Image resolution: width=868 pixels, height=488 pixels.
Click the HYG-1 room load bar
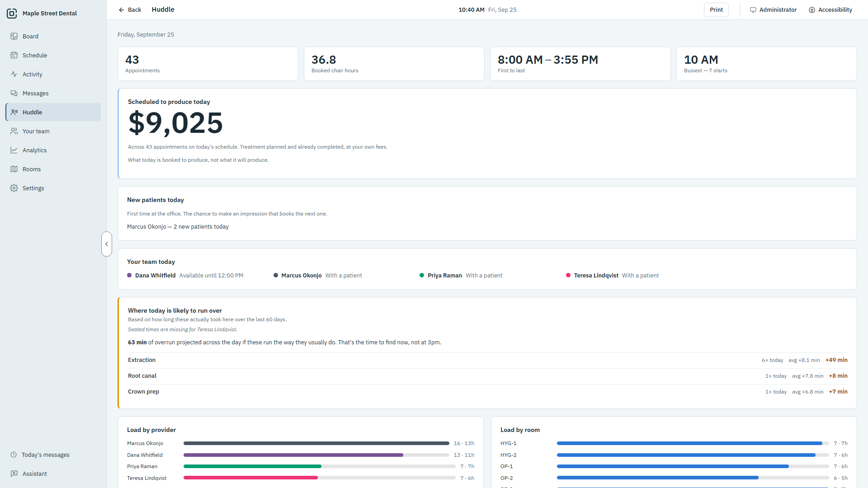[693, 443]
